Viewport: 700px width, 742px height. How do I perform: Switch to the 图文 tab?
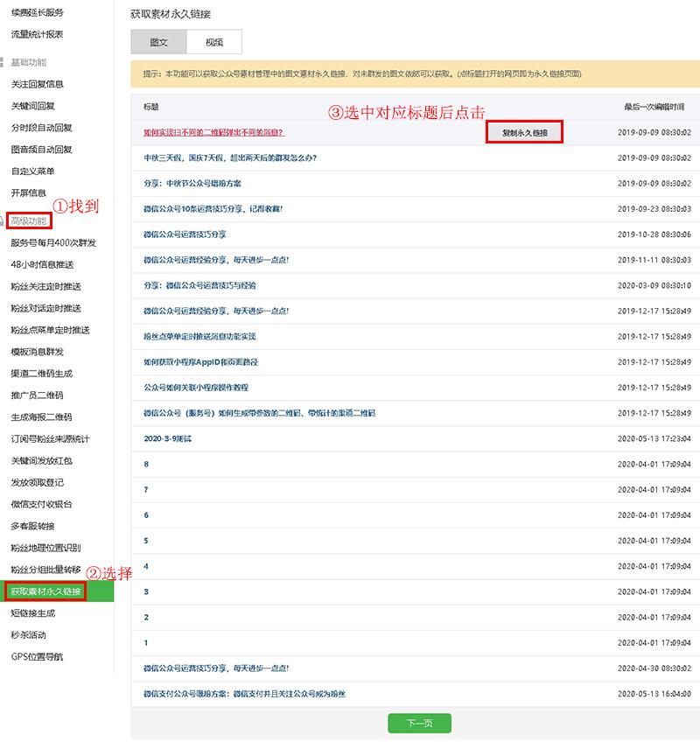[157, 41]
